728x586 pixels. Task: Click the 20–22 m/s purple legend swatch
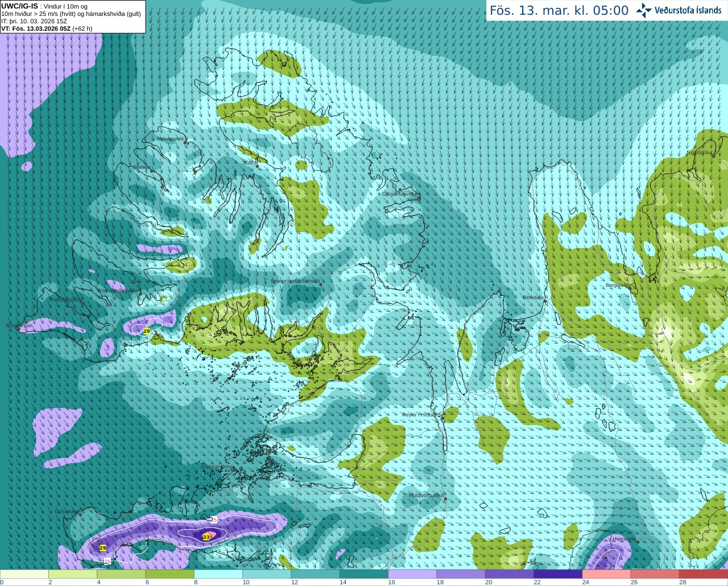click(510, 574)
